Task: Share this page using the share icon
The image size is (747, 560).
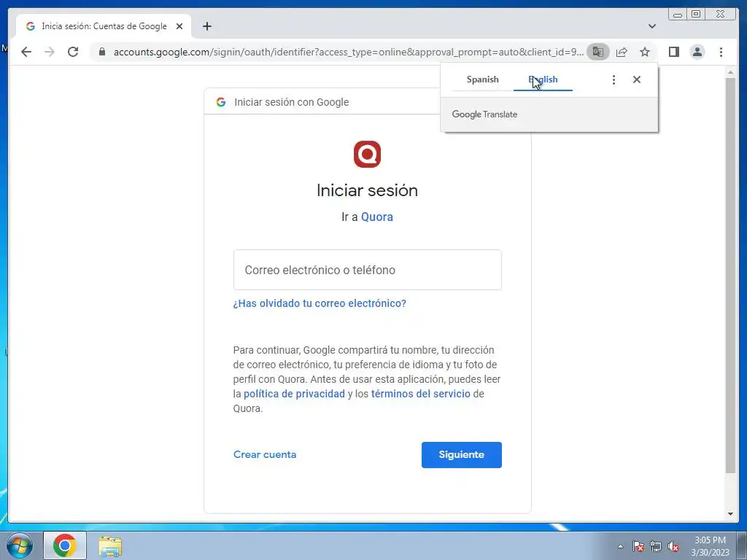Action: [x=622, y=52]
